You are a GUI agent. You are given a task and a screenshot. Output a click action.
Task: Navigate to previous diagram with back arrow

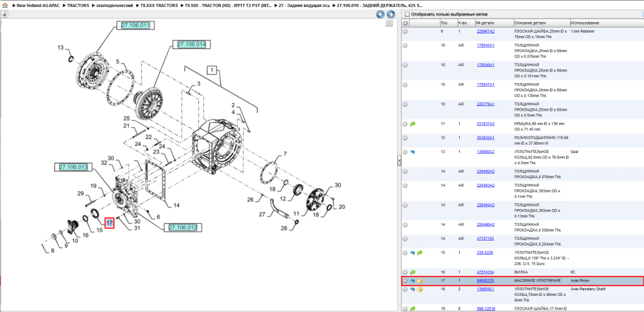pos(381,14)
